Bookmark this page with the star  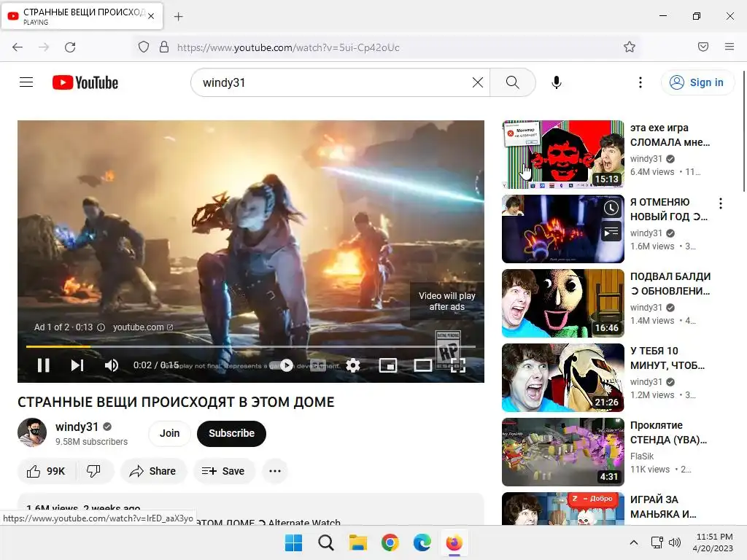pos(630,47)
